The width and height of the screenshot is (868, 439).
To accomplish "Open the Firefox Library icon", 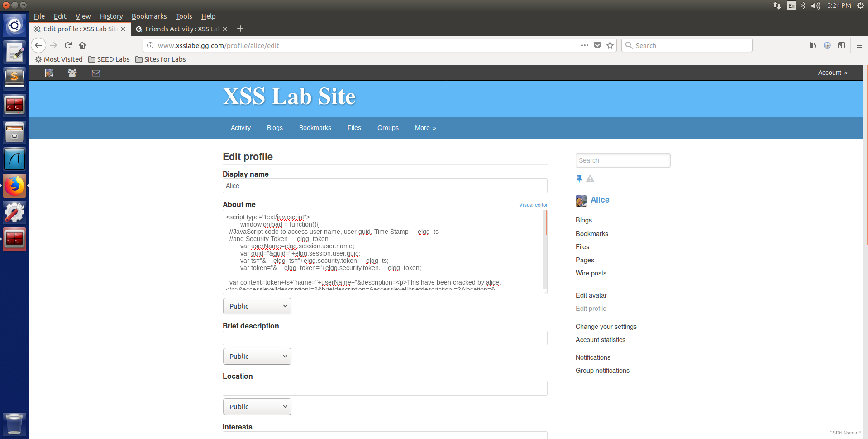I will click(x=813, y=45).
